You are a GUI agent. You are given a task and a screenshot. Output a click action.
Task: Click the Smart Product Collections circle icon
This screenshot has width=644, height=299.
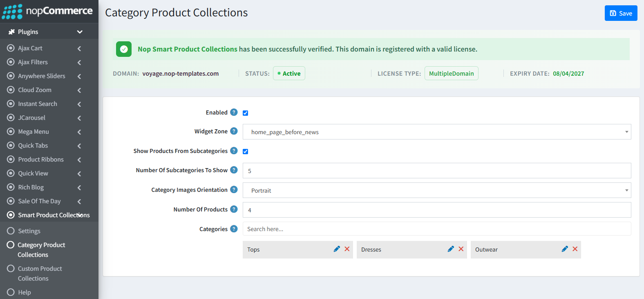pyautogui.click(x=11, y=215)
